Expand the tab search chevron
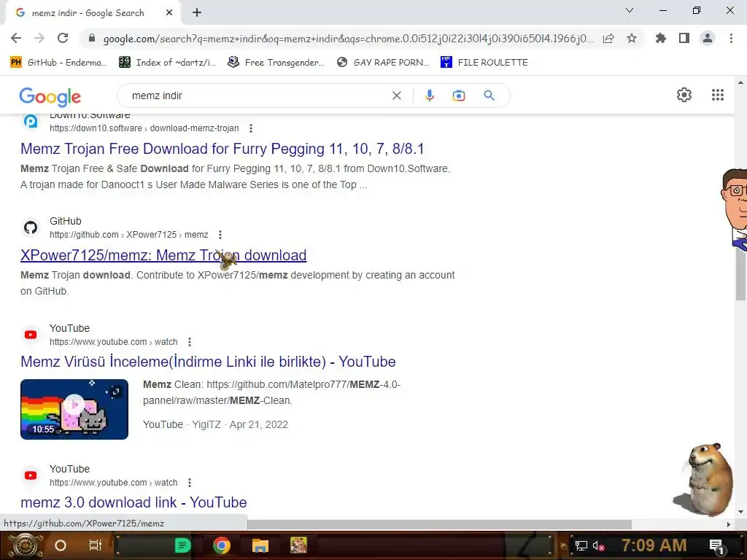 pos(630,10)
